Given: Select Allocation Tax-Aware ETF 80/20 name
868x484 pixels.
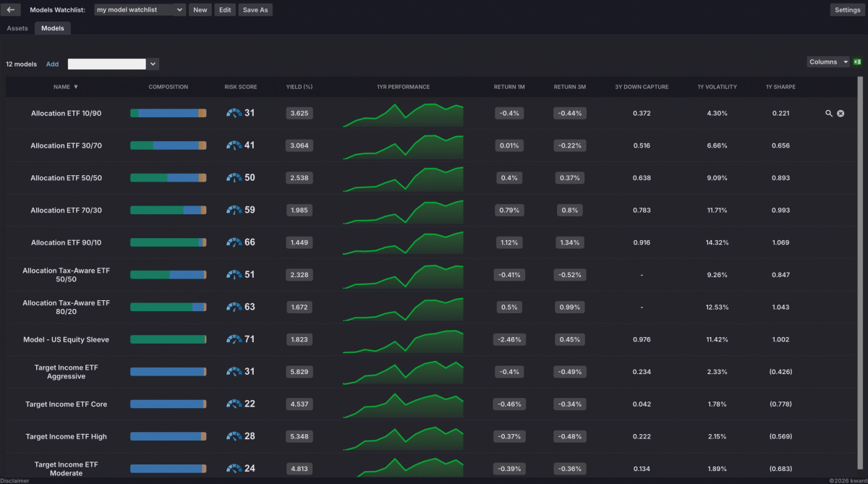Looking at the screenshot, I should 67,307.
